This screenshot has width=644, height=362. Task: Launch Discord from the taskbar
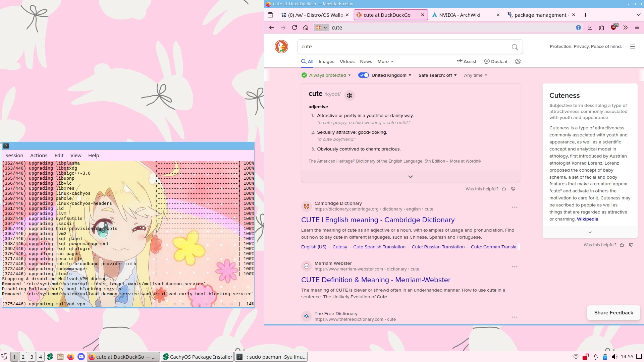81,357
